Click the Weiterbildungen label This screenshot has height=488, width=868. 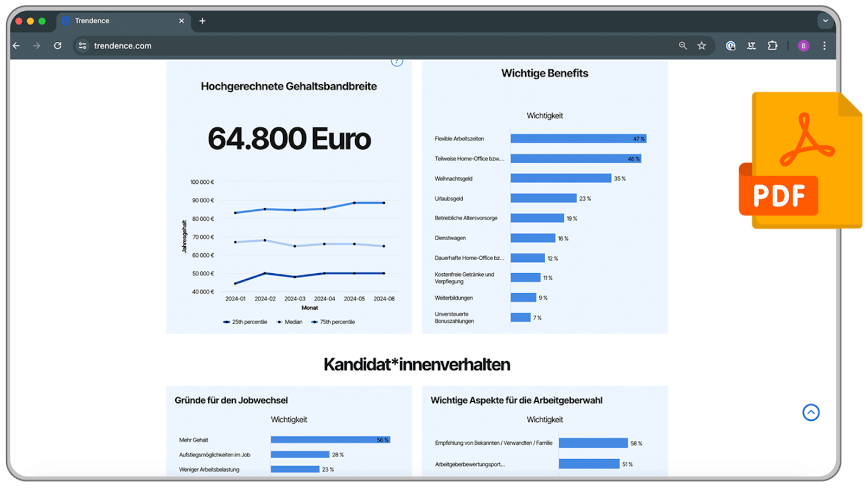tap(454, 298)
